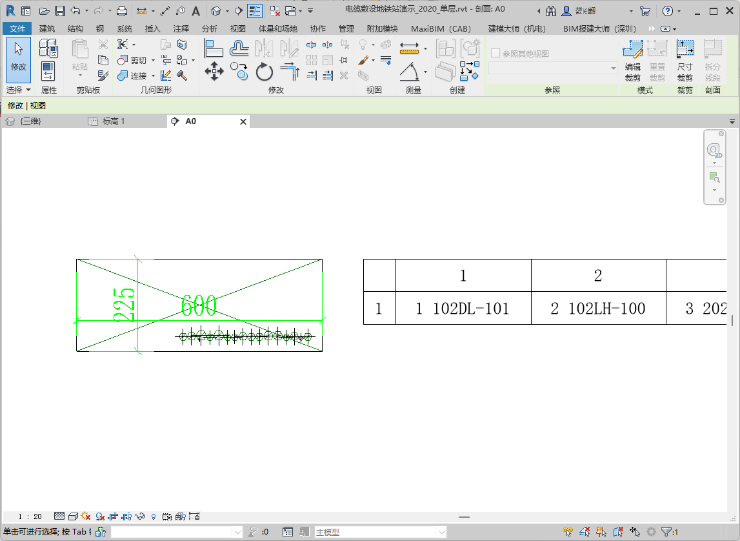
Task: Click the Print icon in quick access toolbar
Action: 121,11
